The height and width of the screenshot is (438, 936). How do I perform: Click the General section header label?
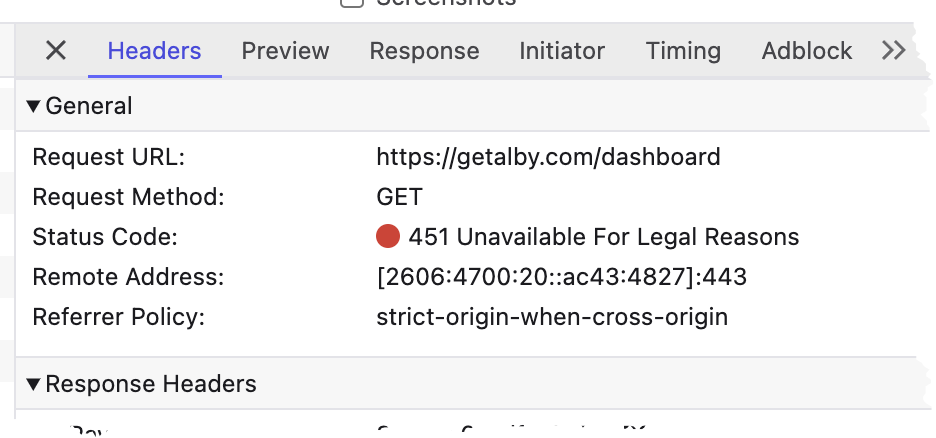pos(88,106)
